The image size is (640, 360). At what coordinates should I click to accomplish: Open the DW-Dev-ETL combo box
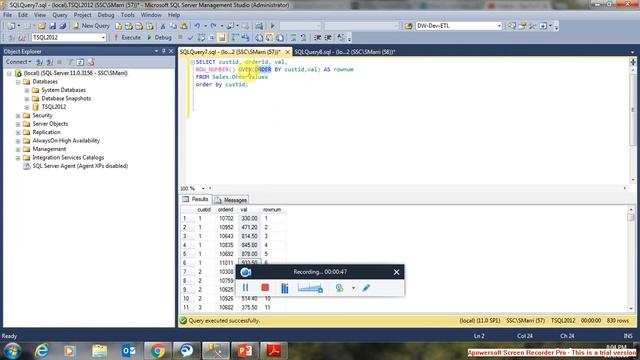tap(458, 26)
